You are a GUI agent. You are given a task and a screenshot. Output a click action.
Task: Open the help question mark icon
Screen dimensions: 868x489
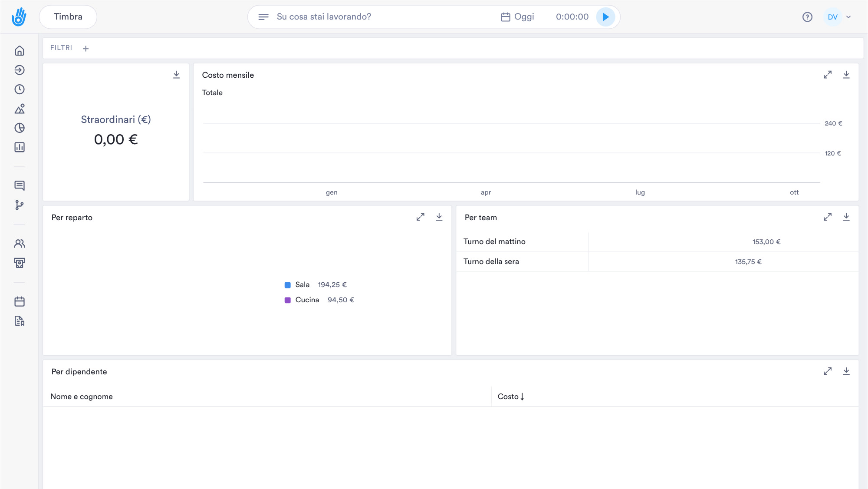coord(807,17)
